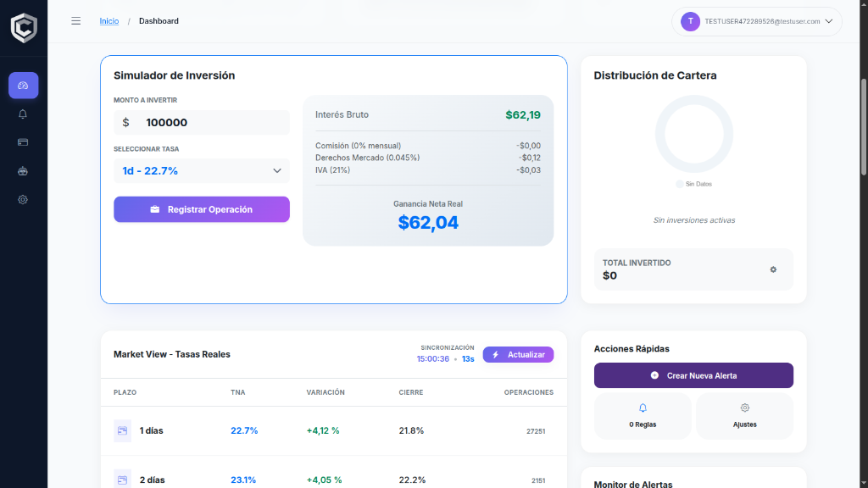Open the 0 Reglas quick action tile
This screenshot has height=488, width=868.
click(643, 415)
